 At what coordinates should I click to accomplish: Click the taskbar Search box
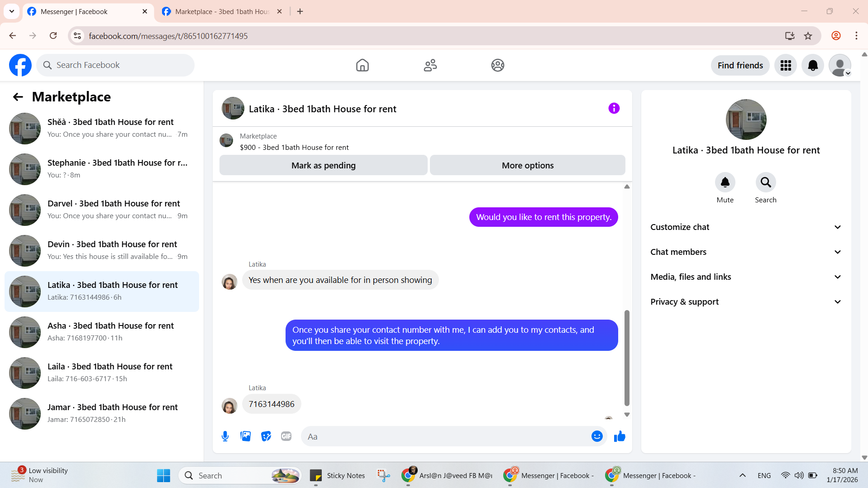click(x=240, y=475)
